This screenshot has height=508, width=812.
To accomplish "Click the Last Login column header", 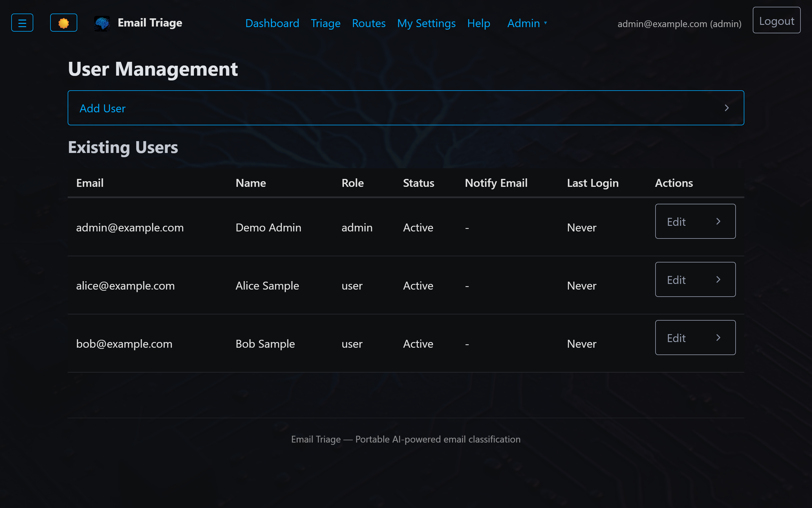I will (x=593, y=183).
